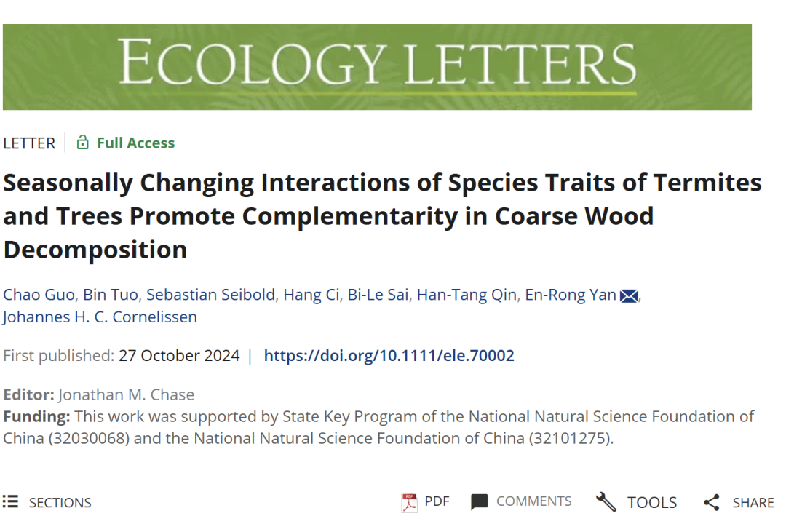Click the wrench Tools icon
Image resolution: width=786 pixels, height=532 pixels.
pos(606,502)
